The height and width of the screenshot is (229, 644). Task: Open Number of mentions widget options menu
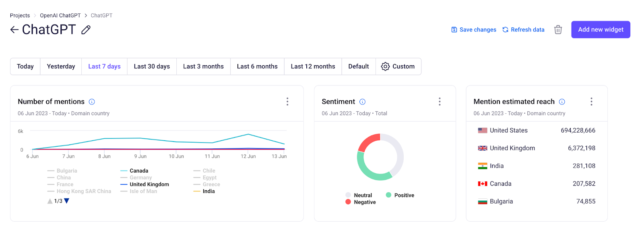pyautogui.click(x=287, y=102)
